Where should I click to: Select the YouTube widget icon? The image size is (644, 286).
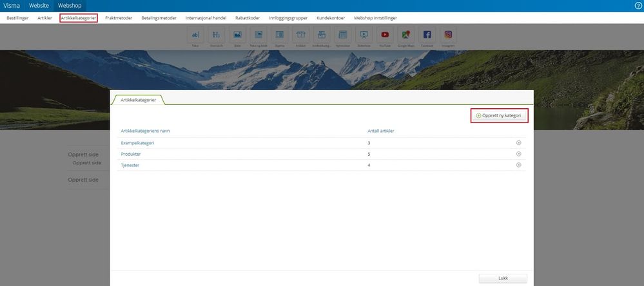pyautogui.click(x=385, y=35)
